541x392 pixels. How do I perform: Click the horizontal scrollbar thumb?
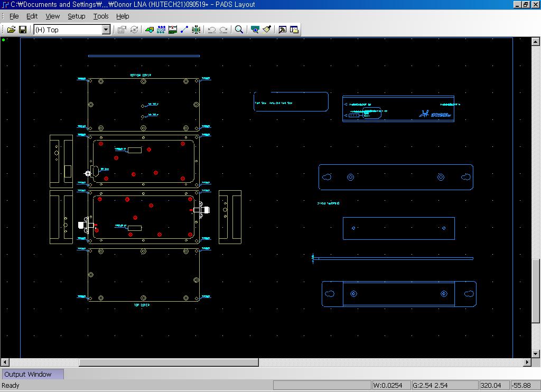[169, 362]
